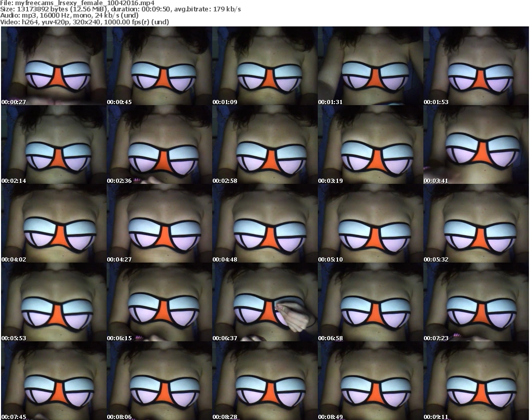
Task: Open the thumbnail stamped 00:04:02
Action: click(x=54, y=224)
